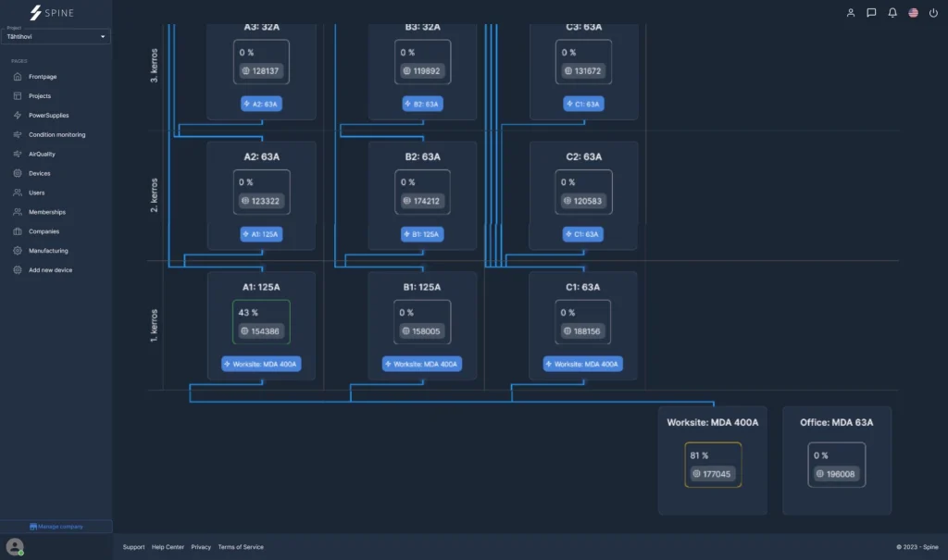Screen dimensions: 948x560
Task: Select Condition monitoring in sidebar
Action: [x=56, y=135]
